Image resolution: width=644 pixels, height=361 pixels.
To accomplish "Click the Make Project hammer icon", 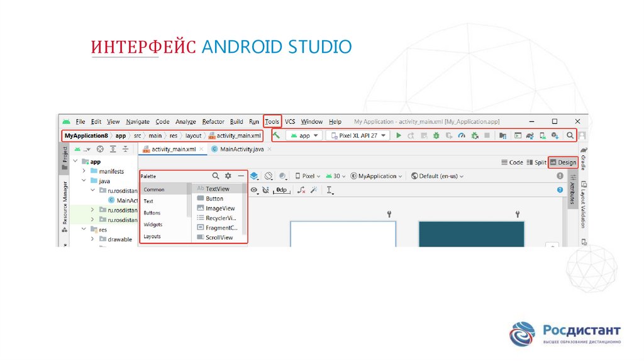I will click(277, 135).
